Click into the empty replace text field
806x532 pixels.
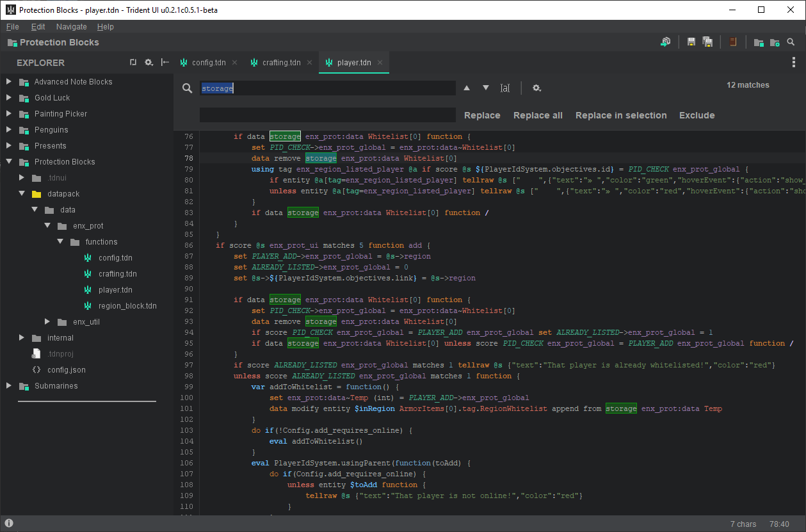pyautogui.click(x=327, y=115)
